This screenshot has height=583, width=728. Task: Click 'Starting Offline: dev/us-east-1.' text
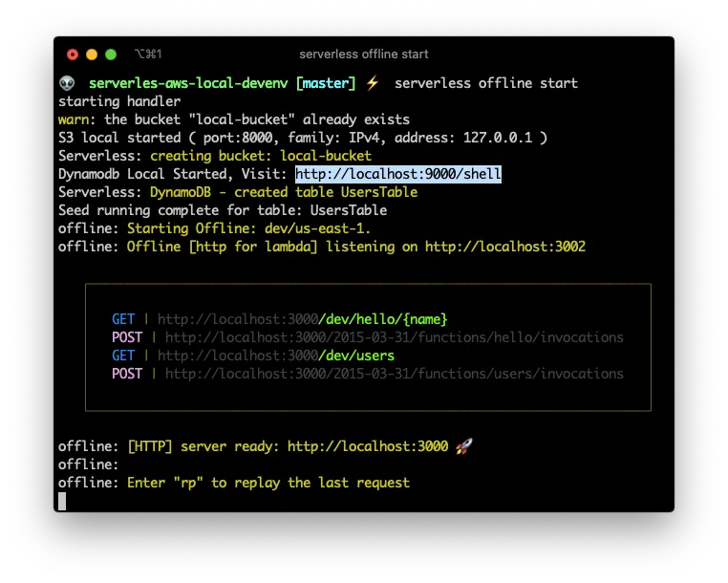(248, 228)
